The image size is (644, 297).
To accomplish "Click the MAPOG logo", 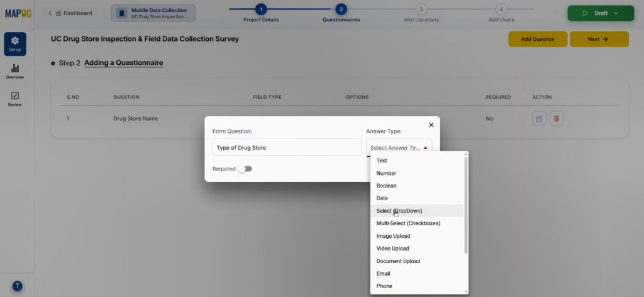I will [x=18, y=13].
